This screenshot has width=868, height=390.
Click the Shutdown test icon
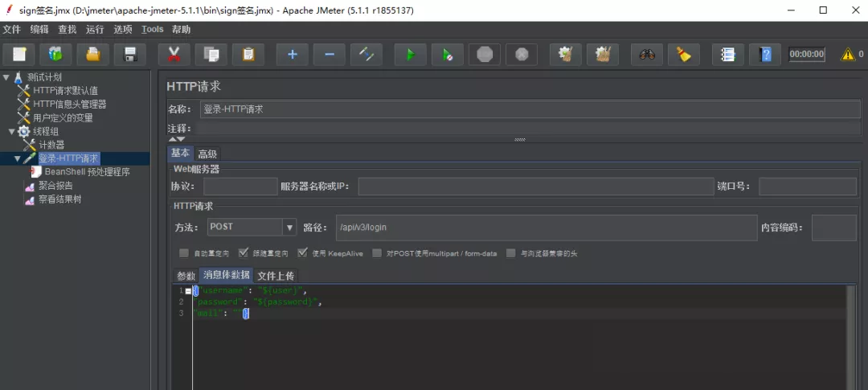pos(522,55)
